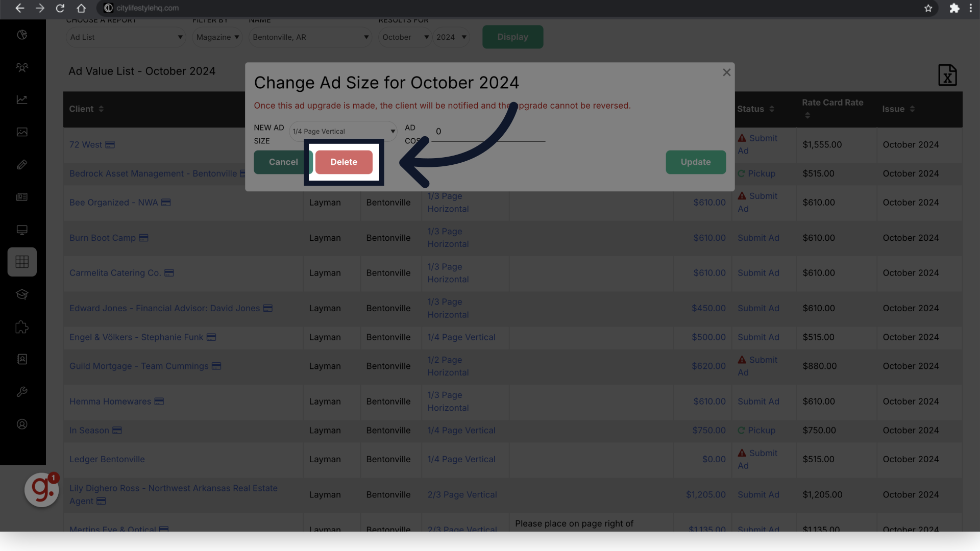Open the image gallery sidebar icon
Image resolution: width=980 pixels, height=551 pixels.
point(22,132)
